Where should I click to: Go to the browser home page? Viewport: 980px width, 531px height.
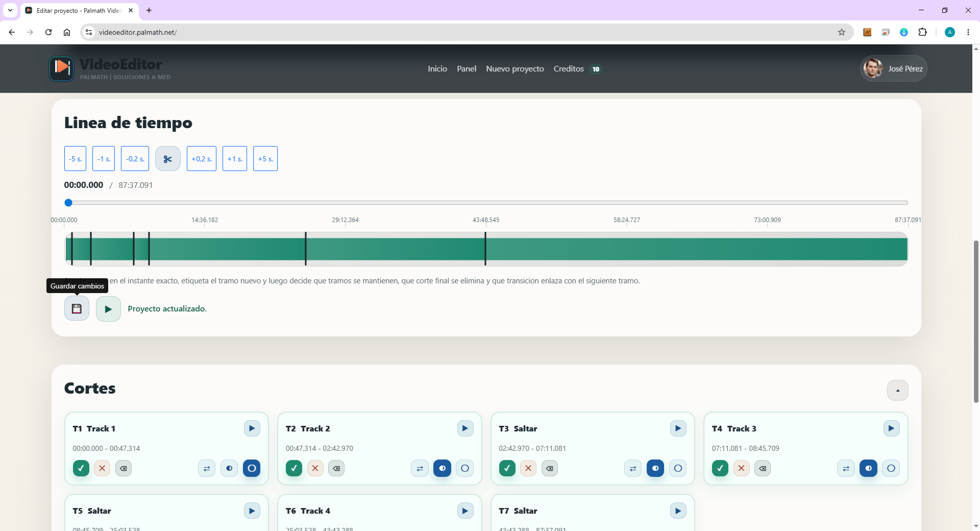[67, 32]
